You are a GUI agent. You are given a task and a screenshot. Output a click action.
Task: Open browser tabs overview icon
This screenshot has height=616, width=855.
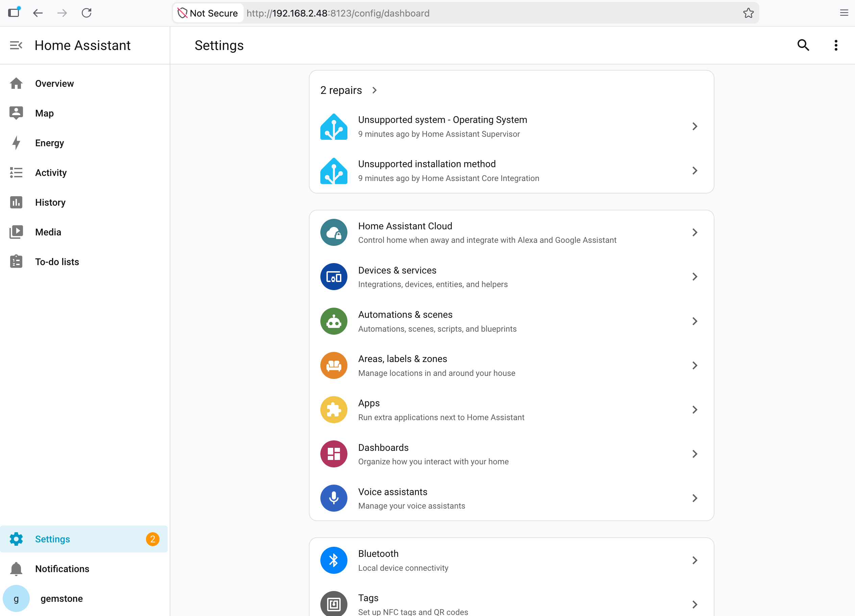click(x=14, y=12)
